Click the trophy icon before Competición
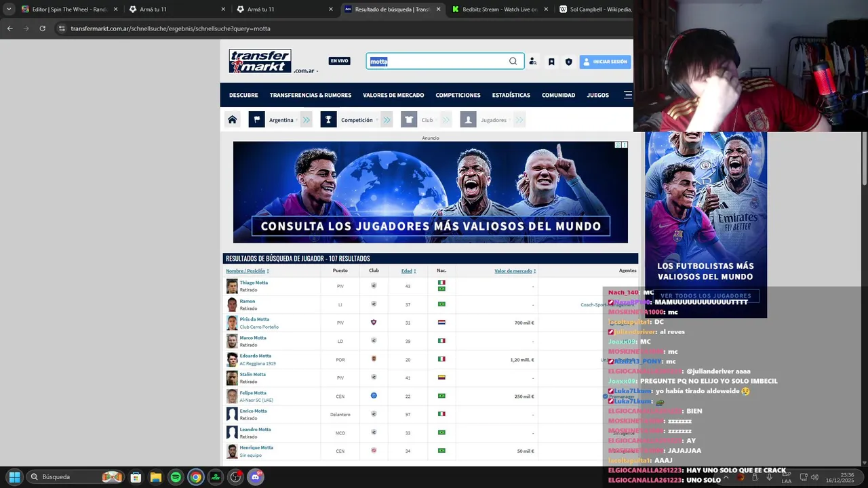 (x=328, y=120)
